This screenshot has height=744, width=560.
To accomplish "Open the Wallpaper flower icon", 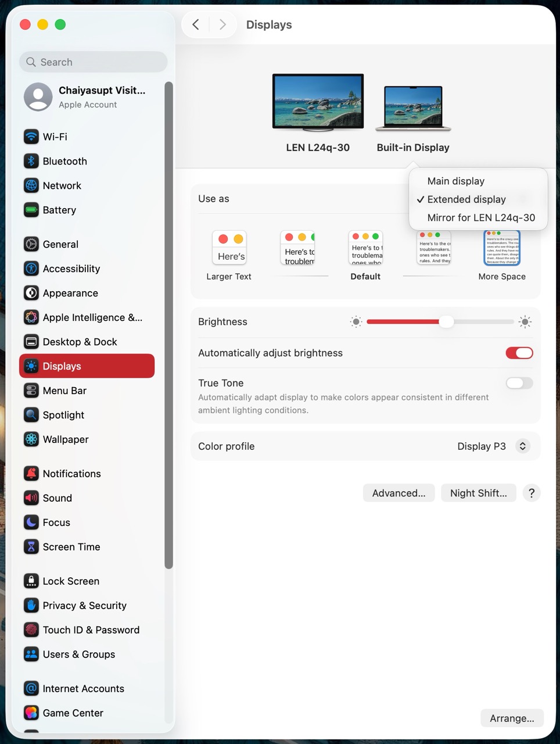I will 31,439.
